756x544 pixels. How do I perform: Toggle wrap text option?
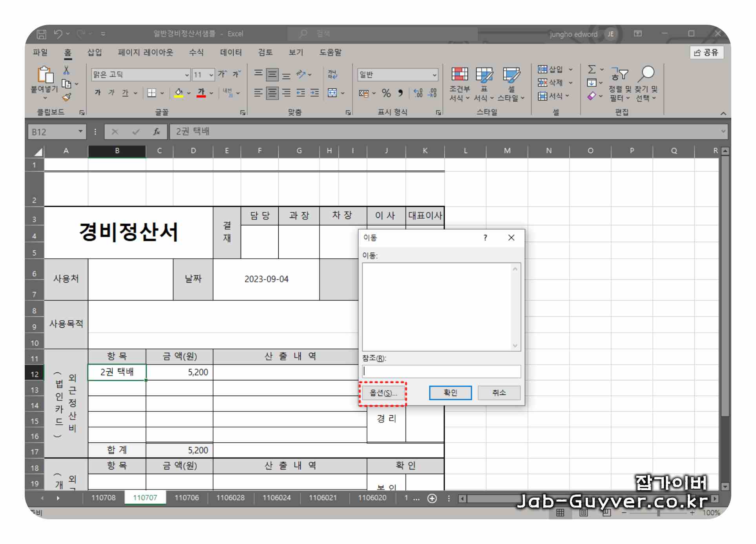pos(332,74)
